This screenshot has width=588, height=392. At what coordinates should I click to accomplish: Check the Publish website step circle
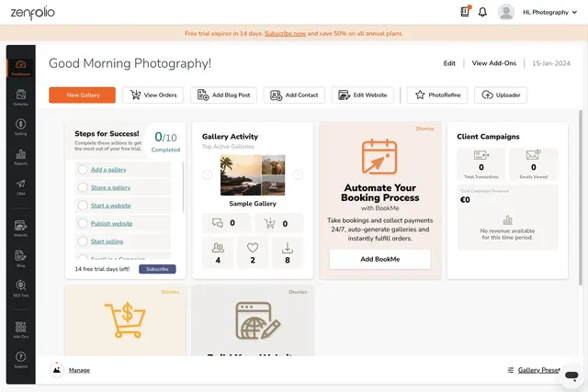pyautogui.click(x=83, y=223)
